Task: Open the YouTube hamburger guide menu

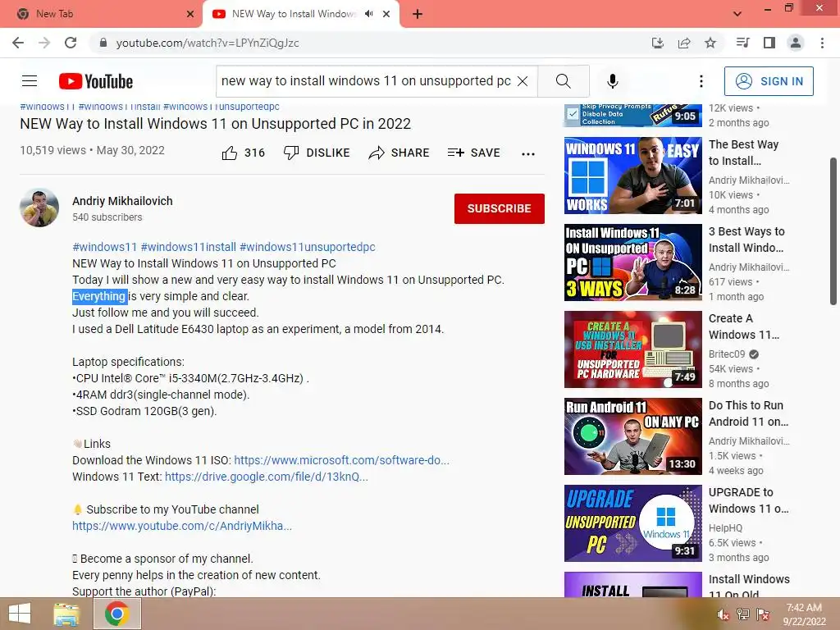Action: click(30, 81)
